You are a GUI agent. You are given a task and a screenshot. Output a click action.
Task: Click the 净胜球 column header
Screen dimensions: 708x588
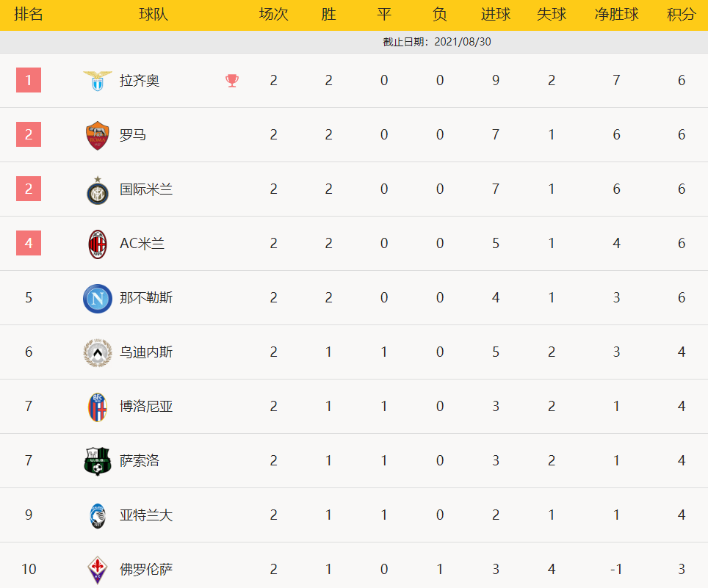[616, 15]
